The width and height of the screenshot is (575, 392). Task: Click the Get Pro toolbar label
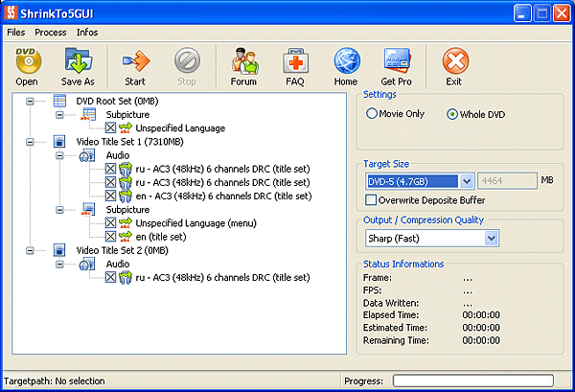[396, 81]
